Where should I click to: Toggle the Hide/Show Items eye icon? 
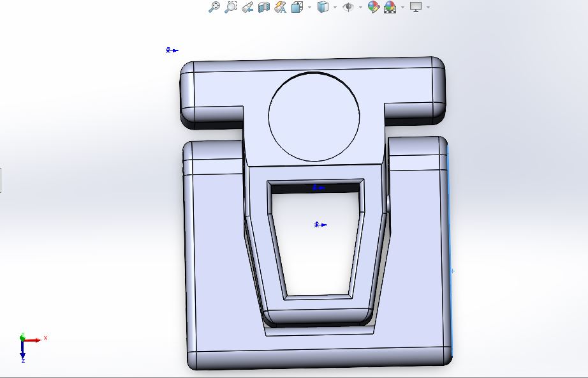[348, 7]
